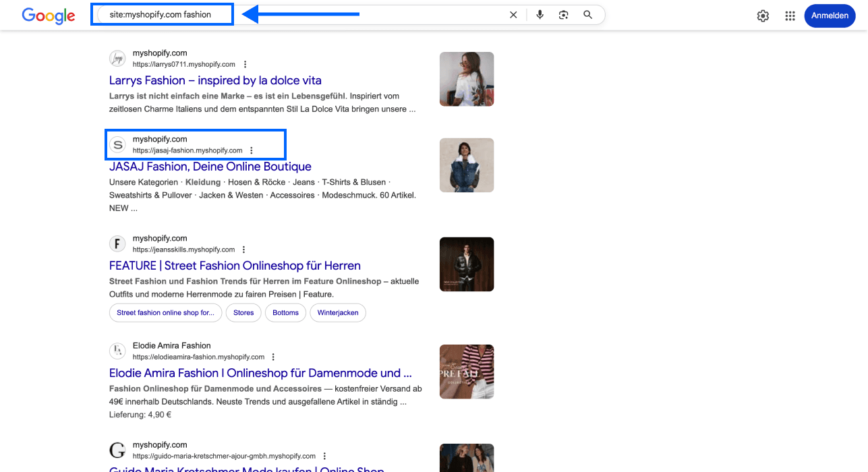This screenshot has height=472, width=868.
Task: Click the Anmelden button
Action: point(830,16)
